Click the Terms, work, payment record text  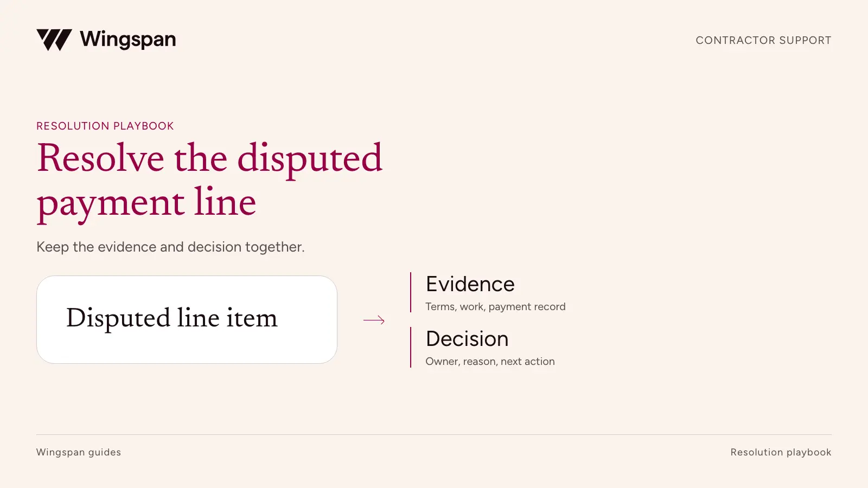(x=495, y=306)
